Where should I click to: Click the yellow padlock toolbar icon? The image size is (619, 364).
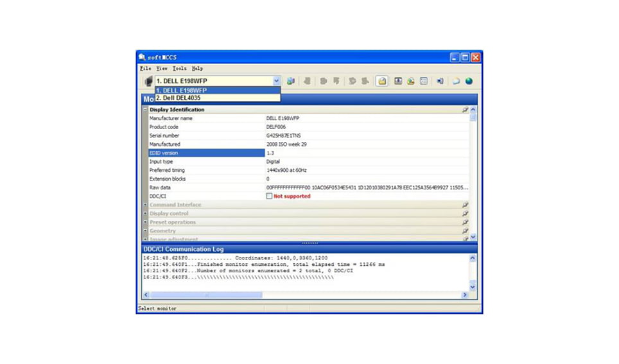pyautogui.click(x=382, y=81)
